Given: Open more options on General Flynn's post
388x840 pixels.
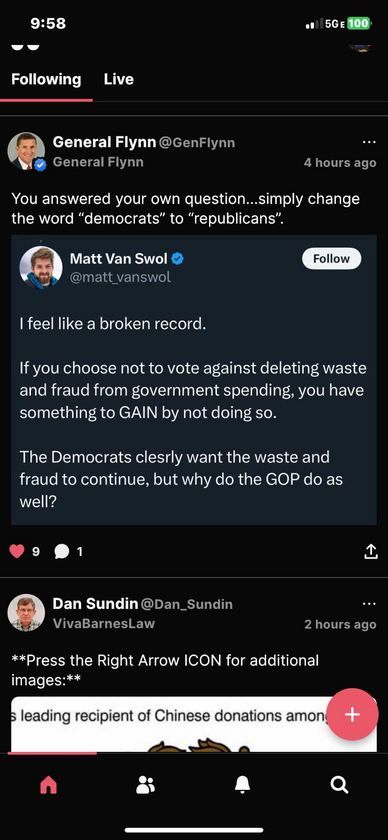Looking at the screenshot, I should pyautogui.click(x=369, y=142).
